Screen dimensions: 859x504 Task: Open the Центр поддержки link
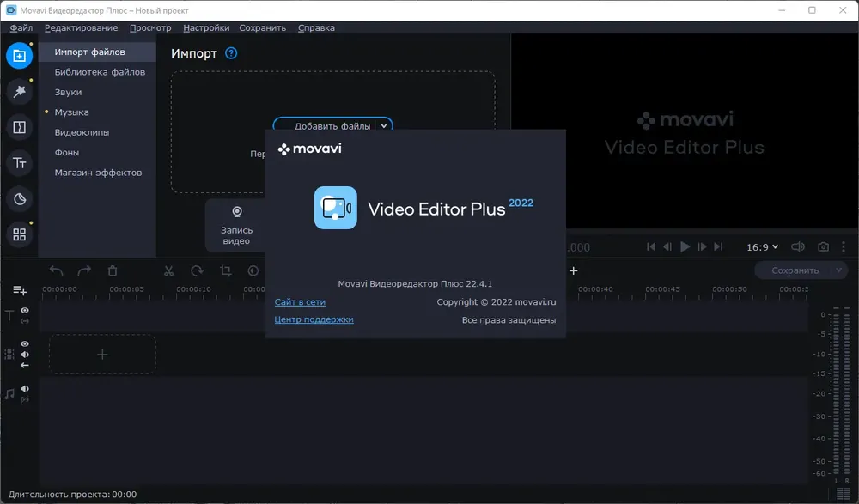point(314,319)
